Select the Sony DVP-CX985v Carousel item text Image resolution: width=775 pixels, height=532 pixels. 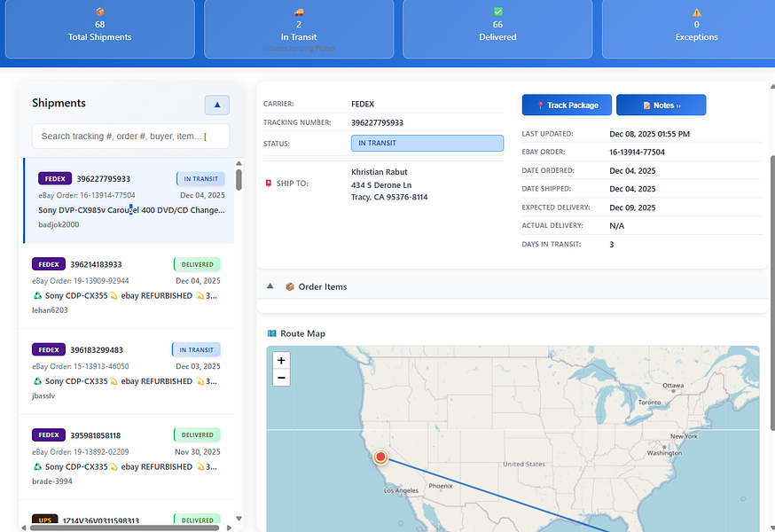[x=131, y=209]
